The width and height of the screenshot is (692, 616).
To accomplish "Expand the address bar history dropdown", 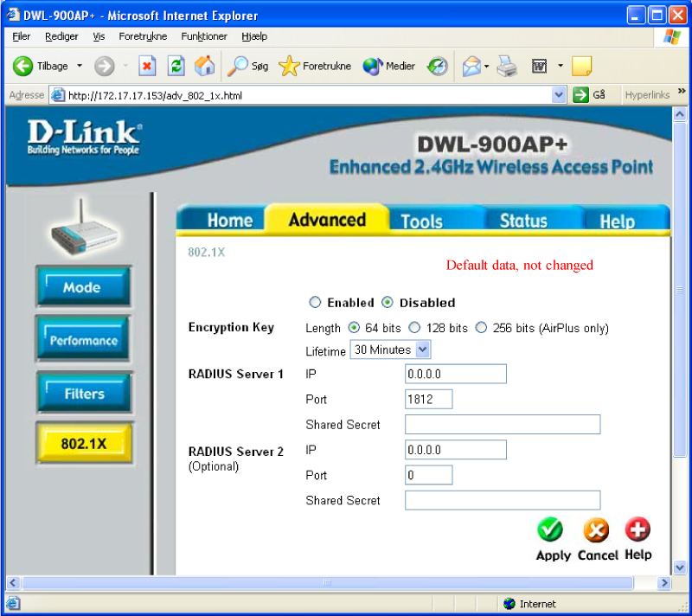I will pos(559,95).
